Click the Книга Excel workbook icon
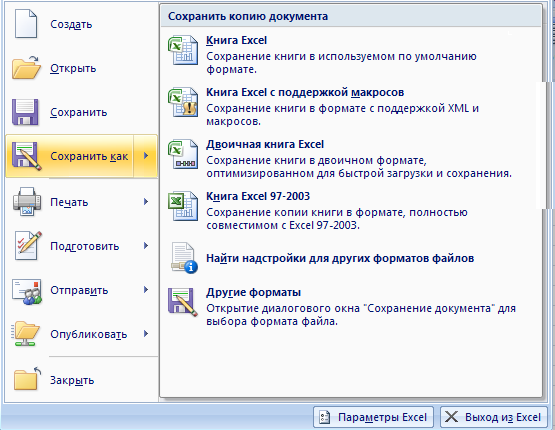Image resolution: width=555 pixels, height=430 pixels. pos(183,50)
